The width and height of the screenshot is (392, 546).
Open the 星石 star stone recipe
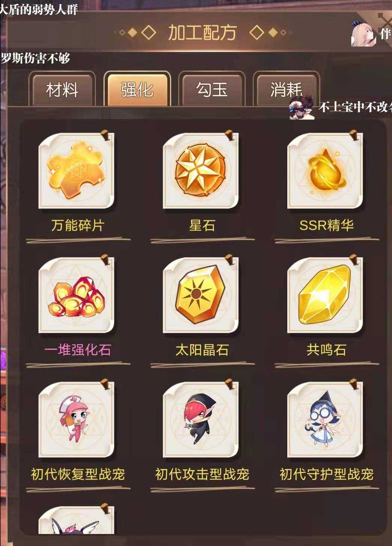[x=201, y=171]
